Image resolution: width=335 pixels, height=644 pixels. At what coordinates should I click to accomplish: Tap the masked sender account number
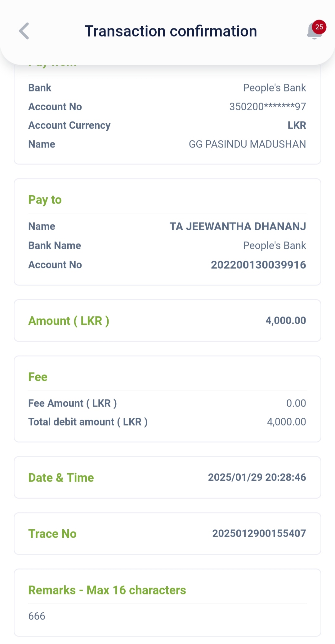(267, 107)
